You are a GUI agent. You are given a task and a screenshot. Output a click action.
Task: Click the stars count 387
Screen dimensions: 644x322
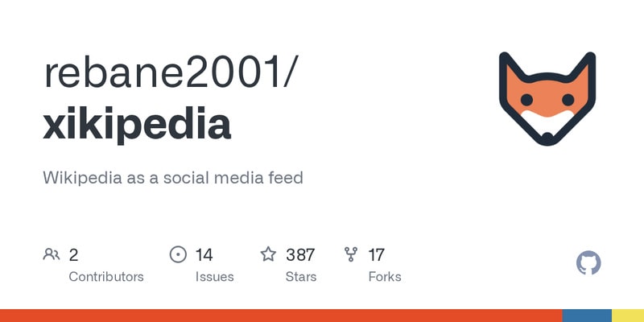(x=300, y=255)
